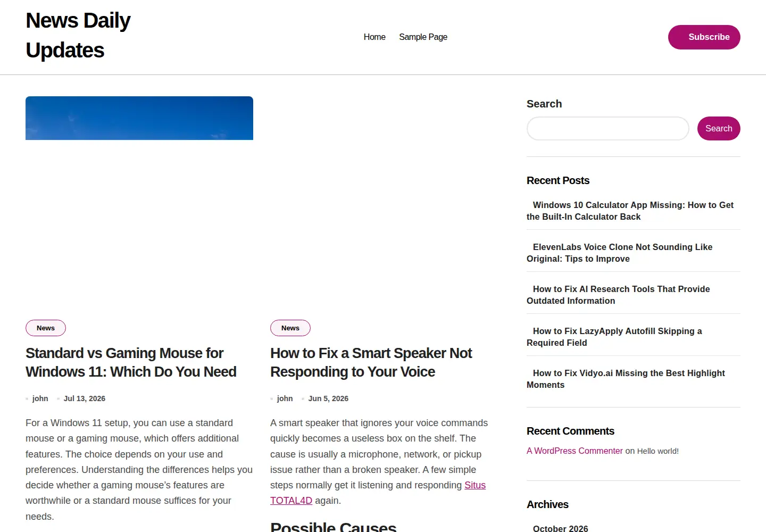Select the Recent Comments heading text
This screenshot has width=766, height=532.
(x=570, y=431)
